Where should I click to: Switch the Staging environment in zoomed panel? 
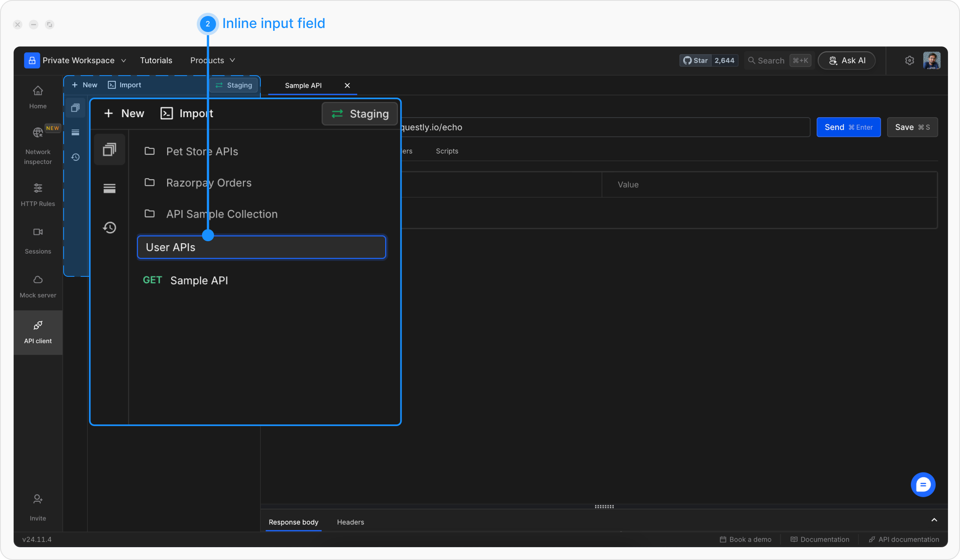click(x=360, y=114)
